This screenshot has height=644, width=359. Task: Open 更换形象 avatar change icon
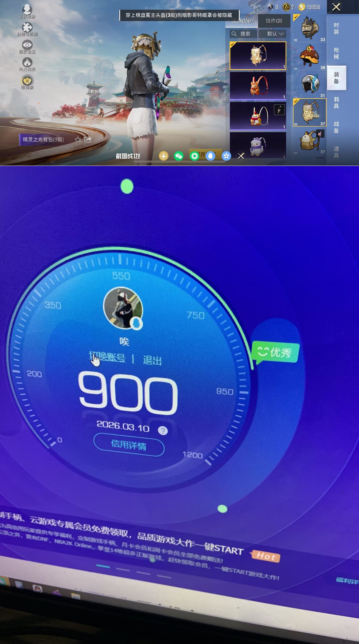(x=27, y=10)
